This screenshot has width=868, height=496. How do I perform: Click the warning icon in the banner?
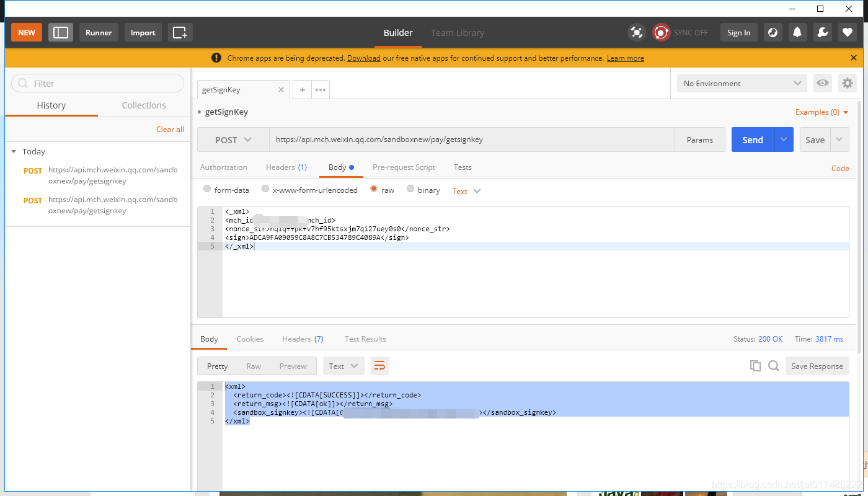(x=216, y=58)
